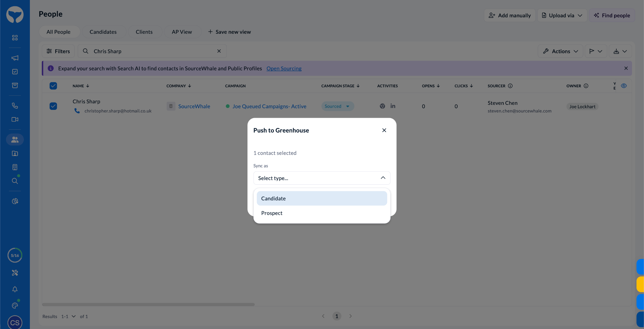
Task: Open the search magnifier icon in sidebar
Action: click(x=15, y=181)
